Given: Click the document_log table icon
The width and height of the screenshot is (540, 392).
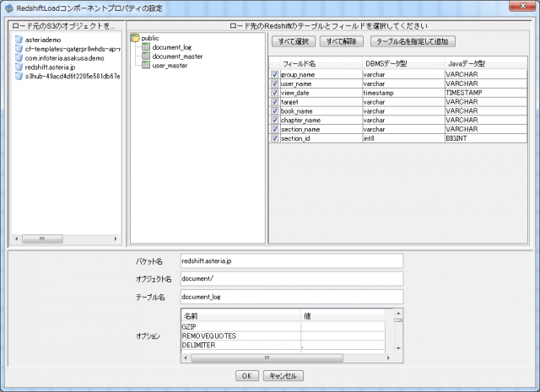Looking at the screenshot, I should 146,47.
